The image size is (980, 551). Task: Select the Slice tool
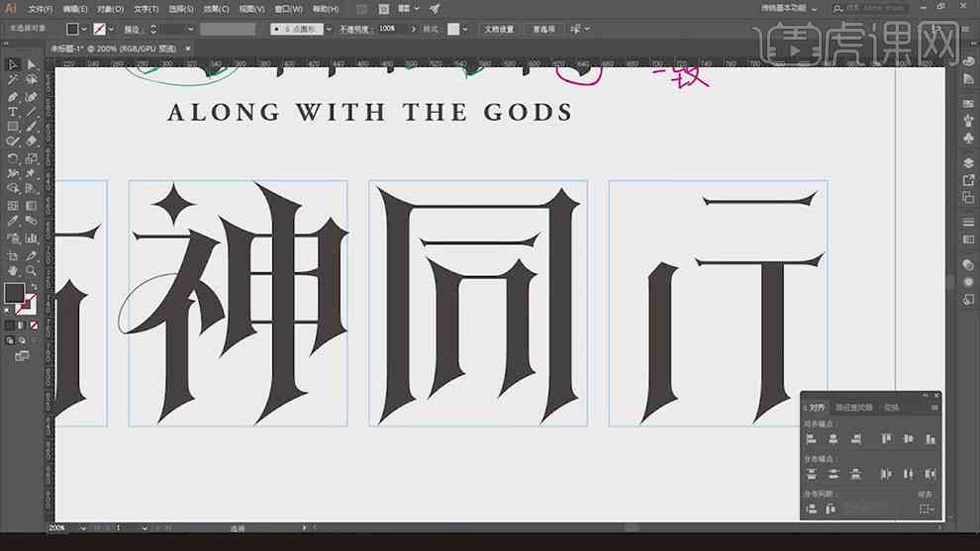(x=32, y=255)
